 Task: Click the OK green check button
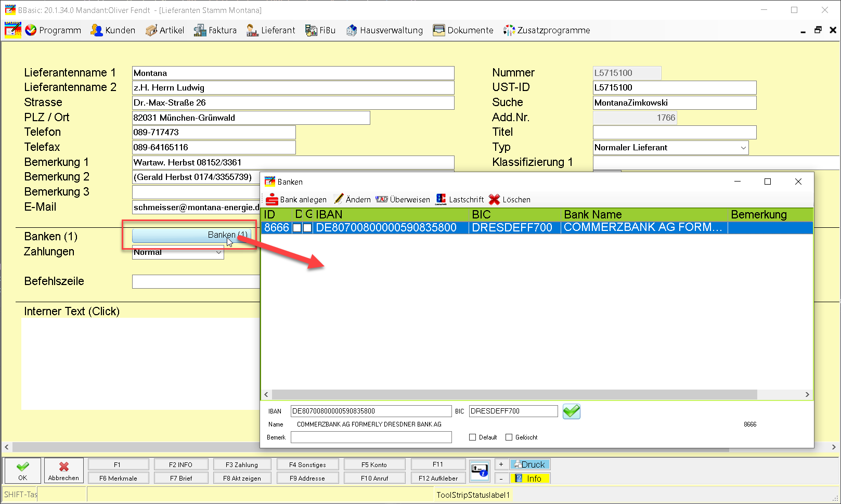(x=22, y=470)
